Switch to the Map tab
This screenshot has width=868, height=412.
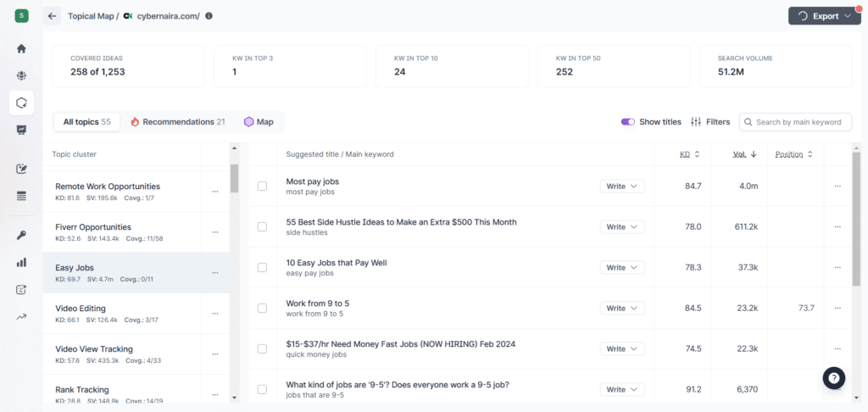[259, 122]
